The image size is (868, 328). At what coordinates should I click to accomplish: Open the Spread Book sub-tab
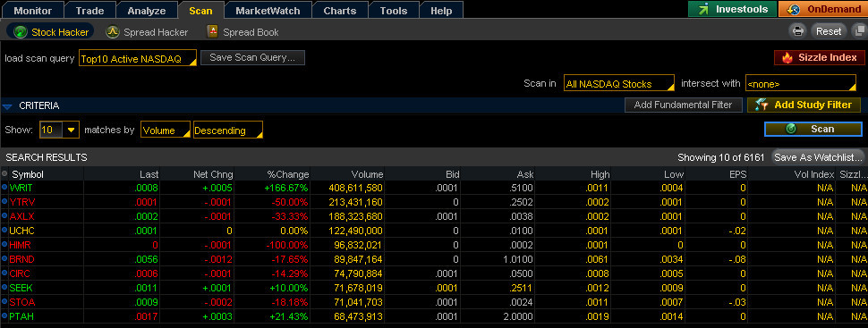click(243, 32)
